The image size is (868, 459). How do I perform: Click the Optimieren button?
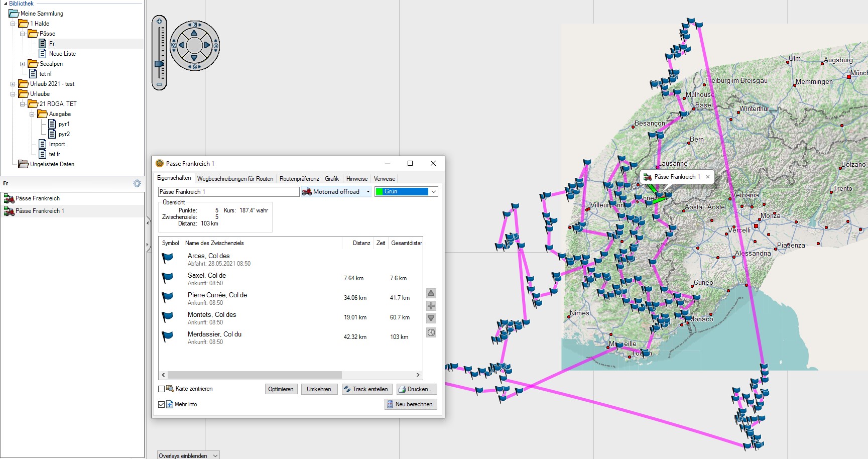(x=281, y=389)
